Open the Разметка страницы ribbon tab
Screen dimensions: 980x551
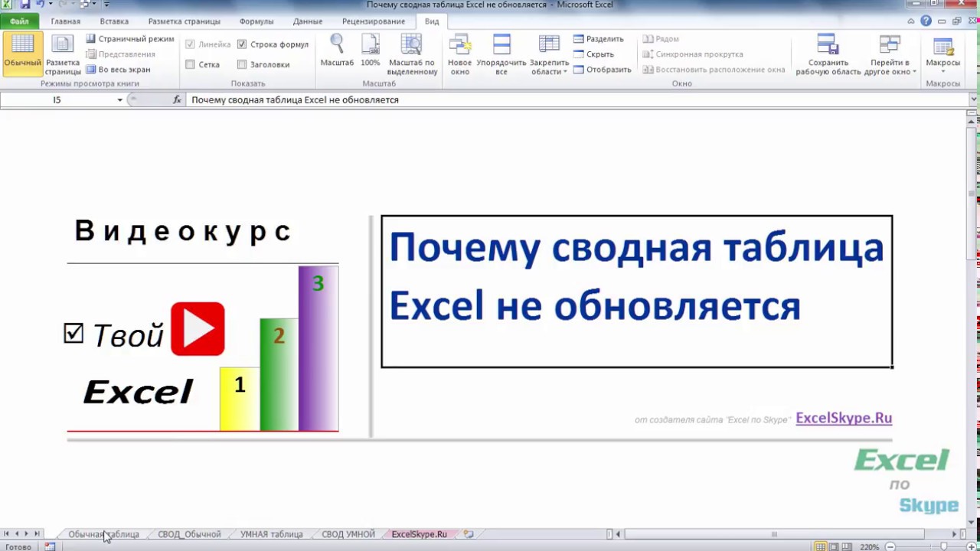coord(184,21)
